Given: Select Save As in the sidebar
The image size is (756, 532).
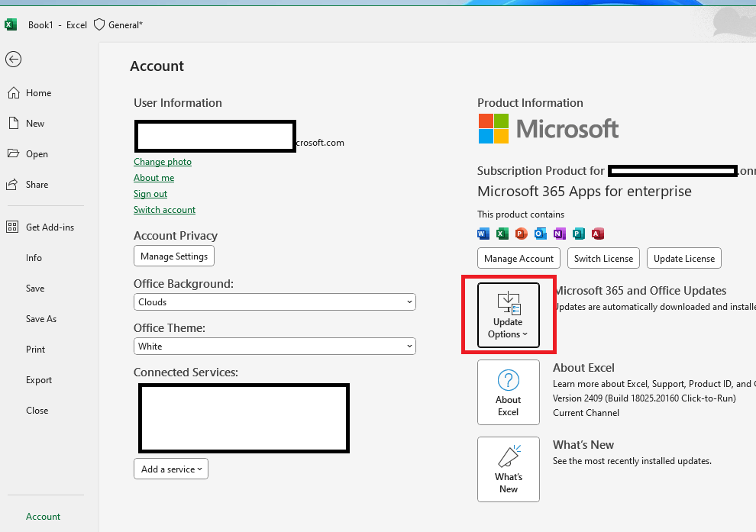Looking at the screenshot, I should 41,319.
